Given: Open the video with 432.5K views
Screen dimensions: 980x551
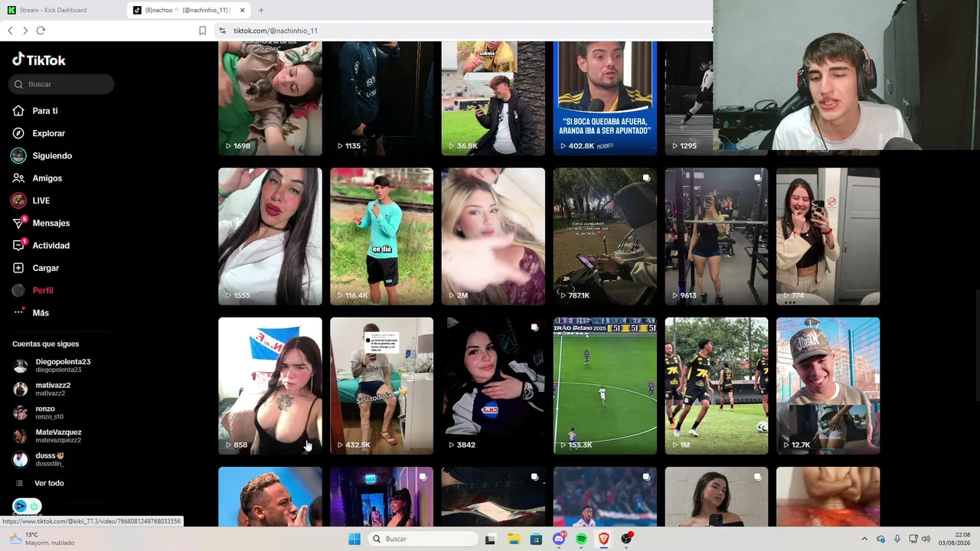Looking at the screenshot, I should pos(381,386).
